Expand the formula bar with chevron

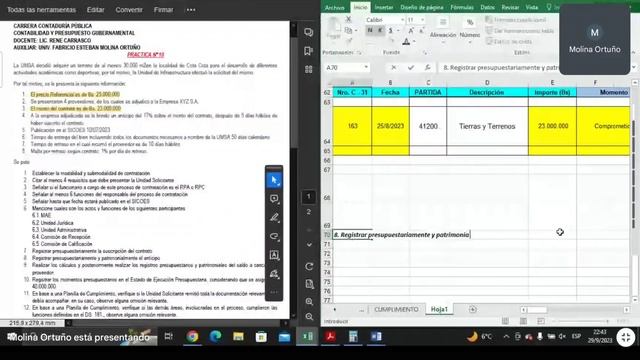pyautogui.click(x=634, y=67)
